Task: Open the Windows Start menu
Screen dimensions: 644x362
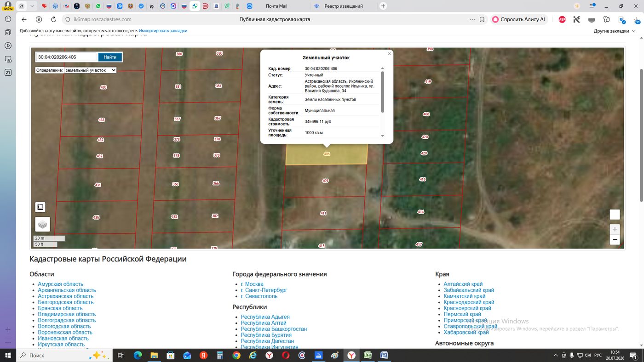Action: point(8,356)
